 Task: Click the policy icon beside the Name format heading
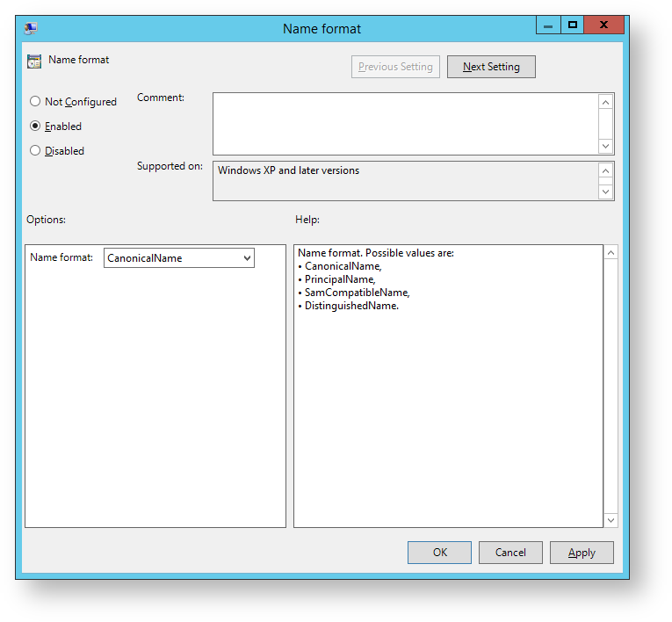pyautogui.click(x=34, y=61)
